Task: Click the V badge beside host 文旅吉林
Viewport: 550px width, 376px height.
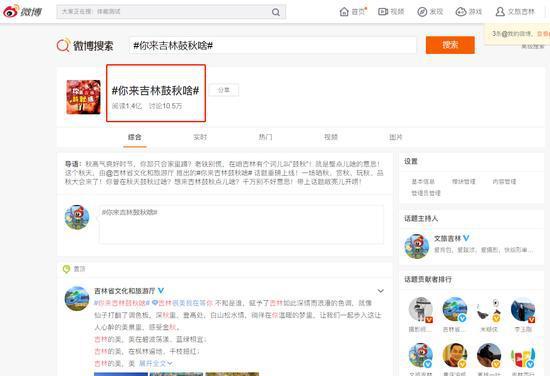Action: pos(466,238)
